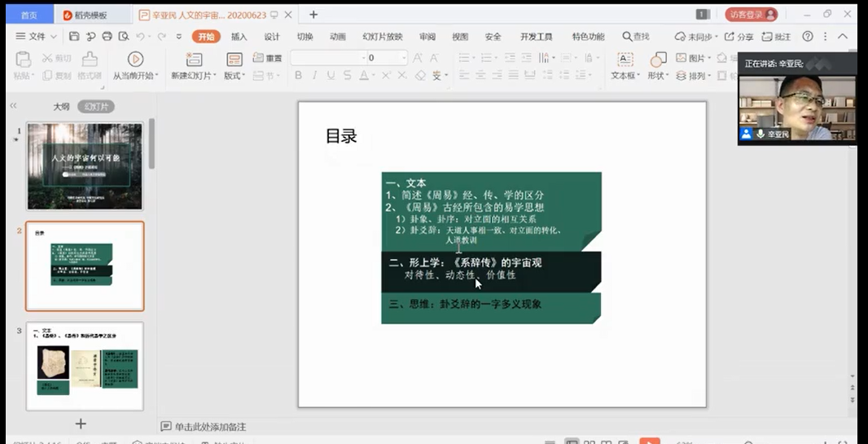Toggle Underline text formatting
Image resolution: width=868 pixels, height=444 pixels.
(x=331, y=76)
